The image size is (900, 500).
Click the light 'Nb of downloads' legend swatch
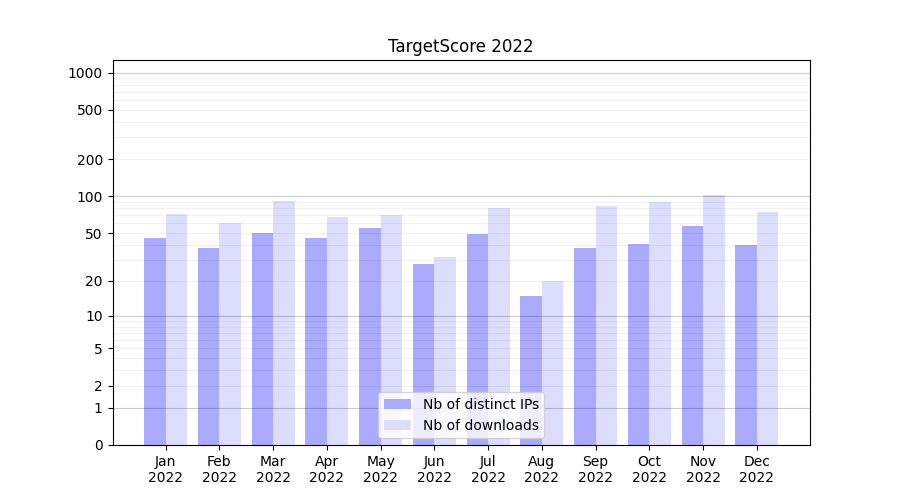pyautogui.click(x=397, y=425)
